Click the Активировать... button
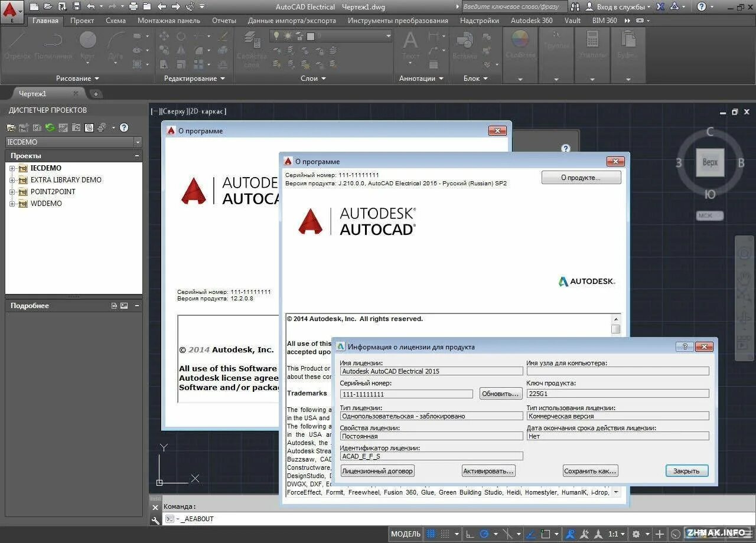The width and height of the screenshot is (756, 543). point(488,471)
